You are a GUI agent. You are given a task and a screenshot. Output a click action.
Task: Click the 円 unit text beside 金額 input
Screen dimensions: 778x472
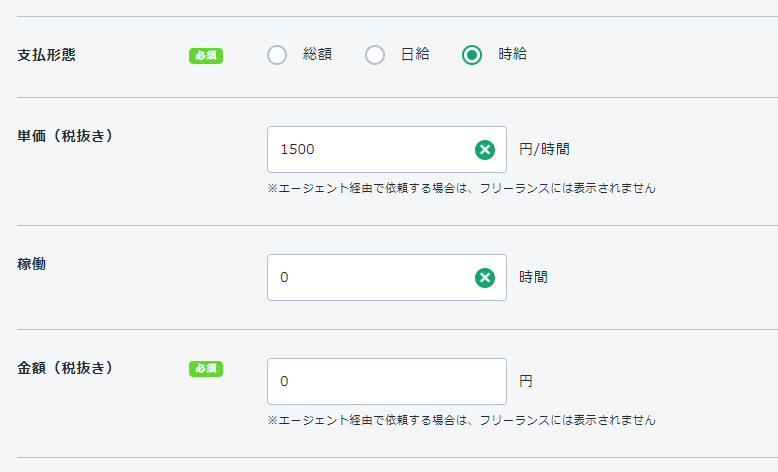click(526, 382)
